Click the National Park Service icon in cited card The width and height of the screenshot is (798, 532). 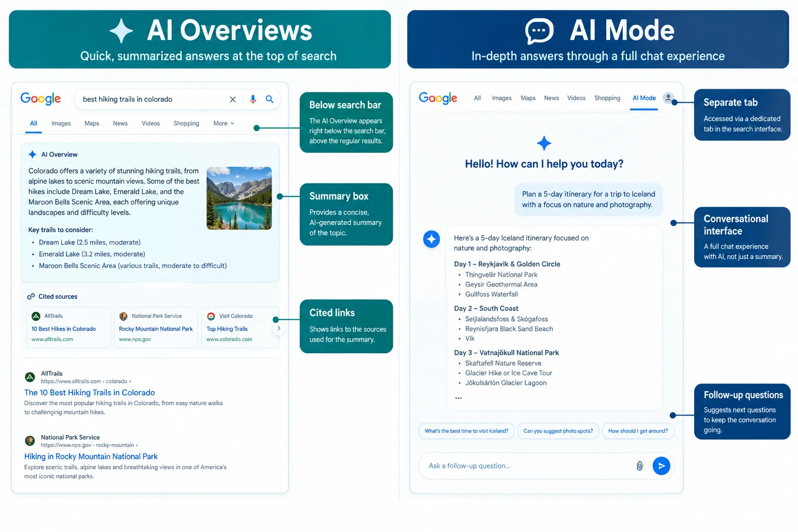click(x=123, y=316)
